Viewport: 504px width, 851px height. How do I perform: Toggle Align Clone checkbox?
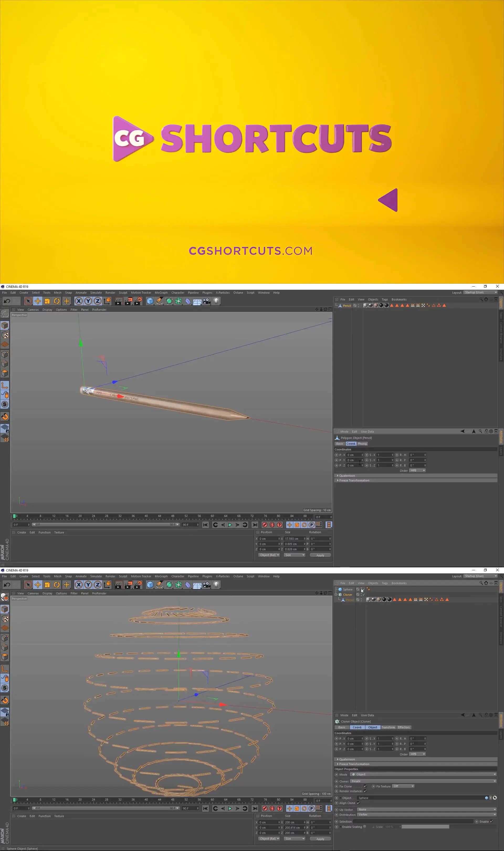pos(358,803)
